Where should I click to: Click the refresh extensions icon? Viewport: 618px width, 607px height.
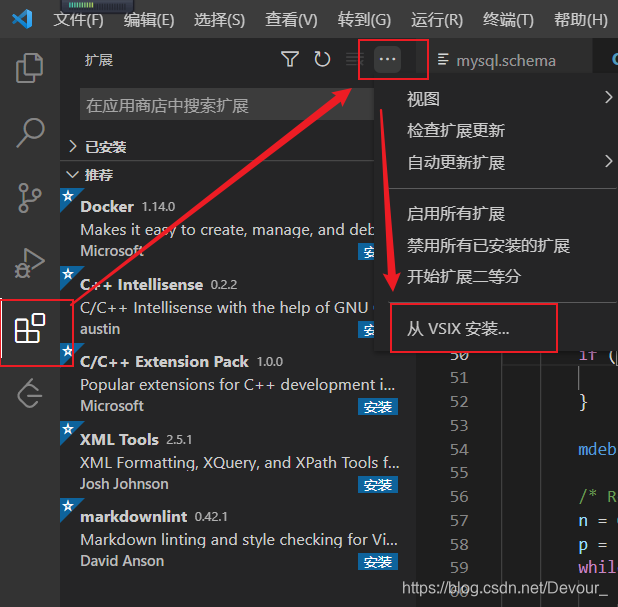coord(322,60)
